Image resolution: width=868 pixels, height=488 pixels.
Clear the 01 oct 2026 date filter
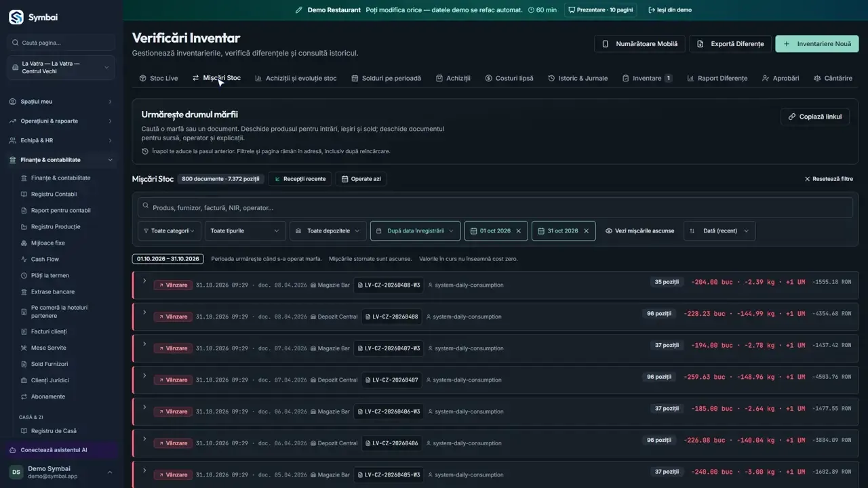click(x=519, y=231)
